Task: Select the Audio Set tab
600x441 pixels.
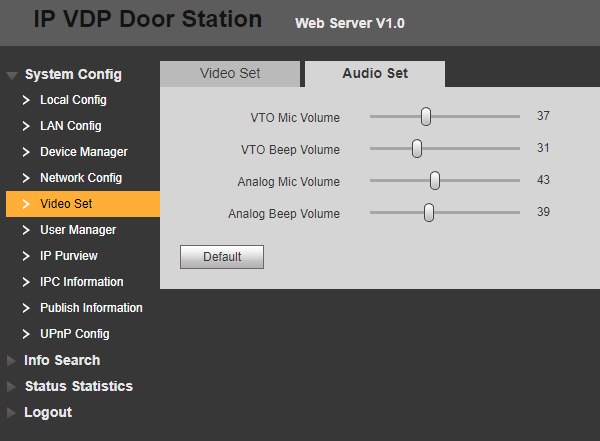Action: (x=375, y=73)
